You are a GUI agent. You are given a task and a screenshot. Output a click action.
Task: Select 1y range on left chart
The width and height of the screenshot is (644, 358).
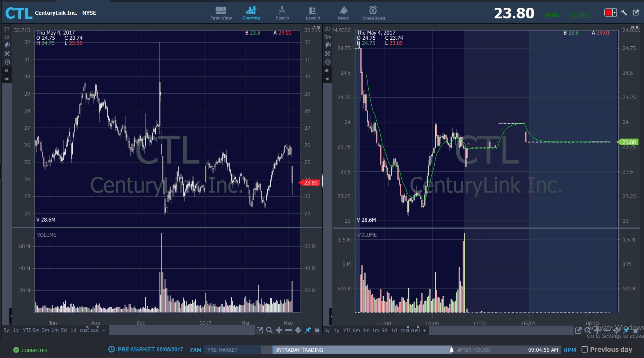click(x=16, y=330)
